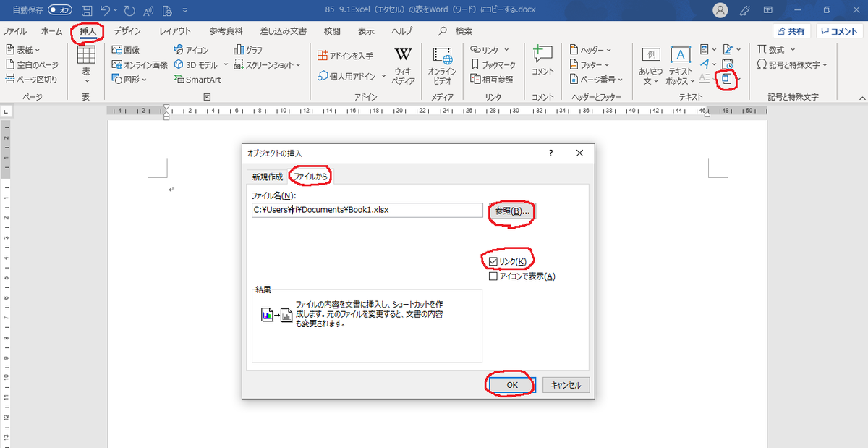868x448 pixels.
Task: Open the あいさつ文 (greeting) dropdown
Action: 651,66
